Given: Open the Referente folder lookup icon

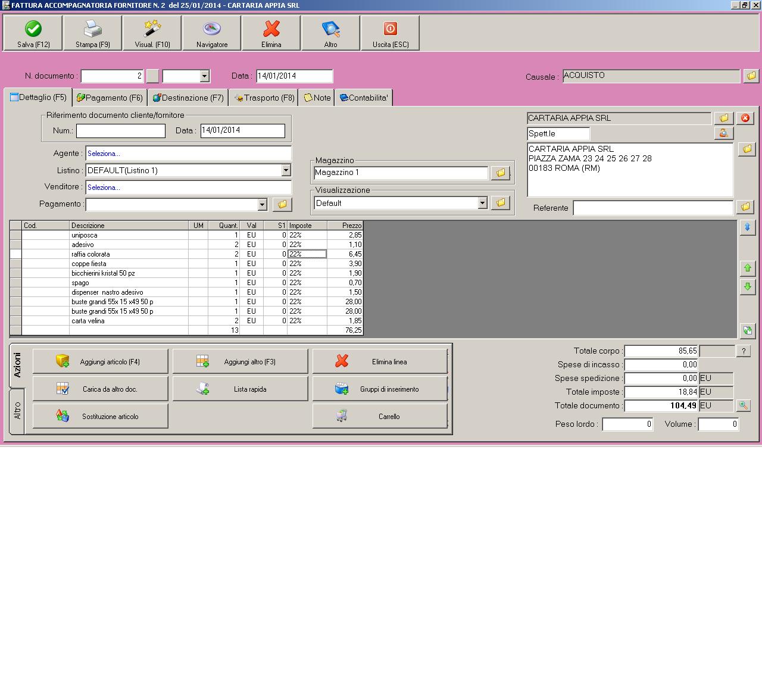Looking at the screenshot, I should click(x=745, y=207).
